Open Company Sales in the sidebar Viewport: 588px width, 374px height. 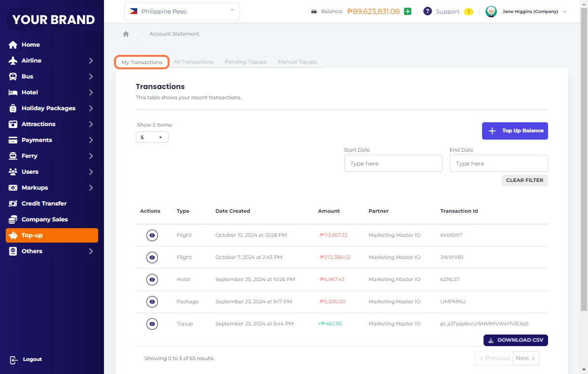44,219
